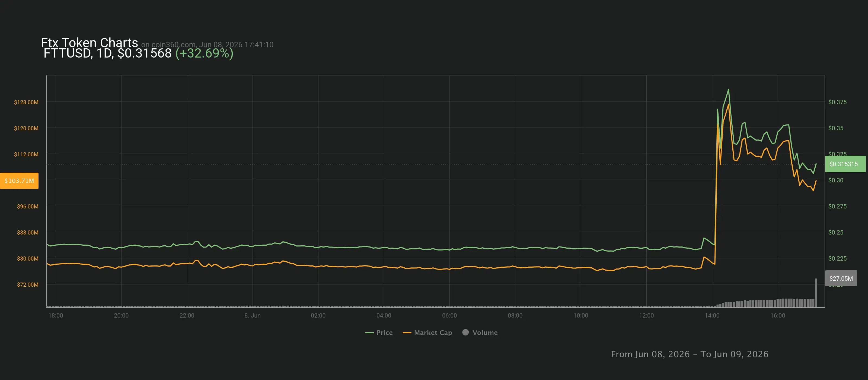Image resolution: width=868 pixels, height=380 pixels.
Task: Click the 06:00 time axis label
Action: coord(449,315)
